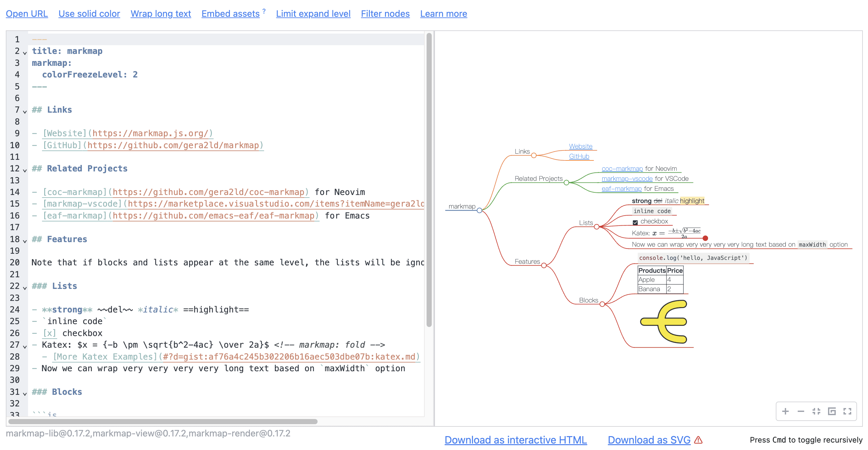Click the fit-to-window icon
Image resolution: width=868 pixels, height=450 pixels.
point(816,411)
